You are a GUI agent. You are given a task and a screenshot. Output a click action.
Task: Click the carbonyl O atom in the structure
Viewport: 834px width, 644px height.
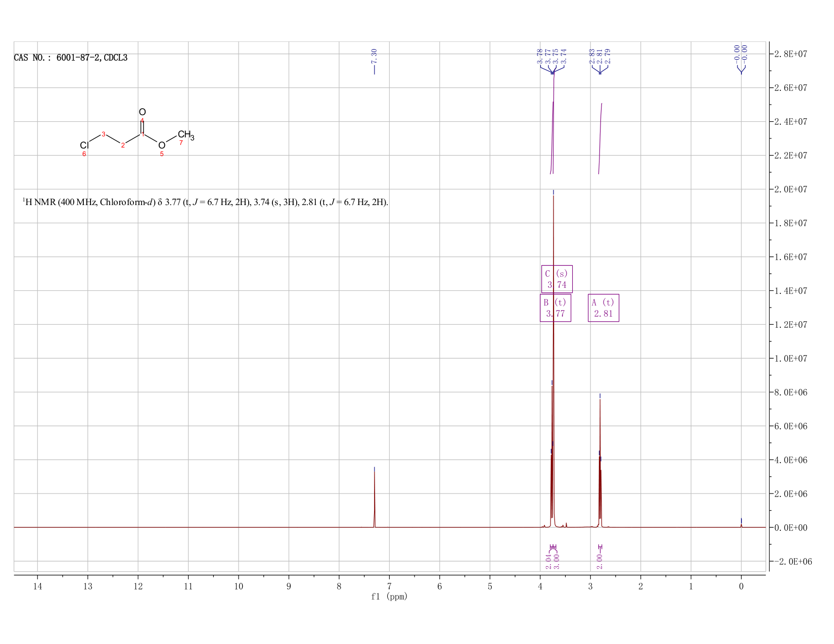coord(142,112)
